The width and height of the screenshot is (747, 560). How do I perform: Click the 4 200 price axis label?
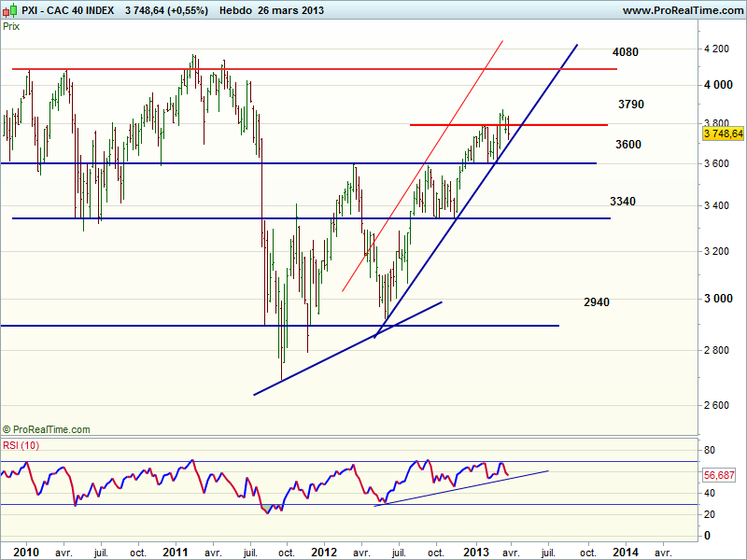coord(717,49)
